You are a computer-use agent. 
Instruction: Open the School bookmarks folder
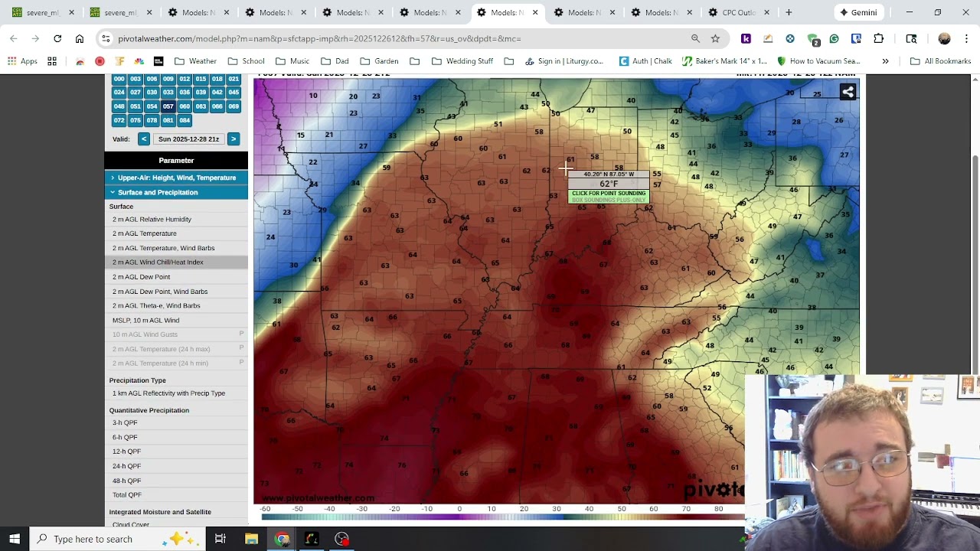(x=246, y=61)
